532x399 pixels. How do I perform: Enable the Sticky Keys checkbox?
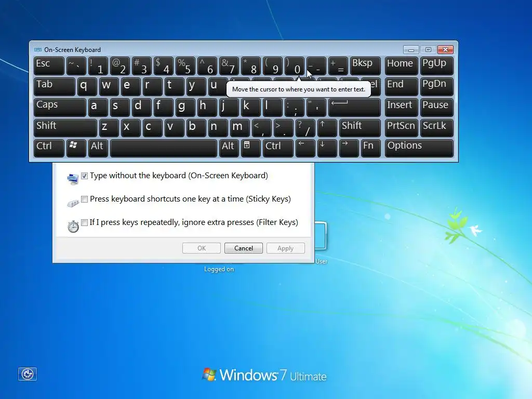85,199
